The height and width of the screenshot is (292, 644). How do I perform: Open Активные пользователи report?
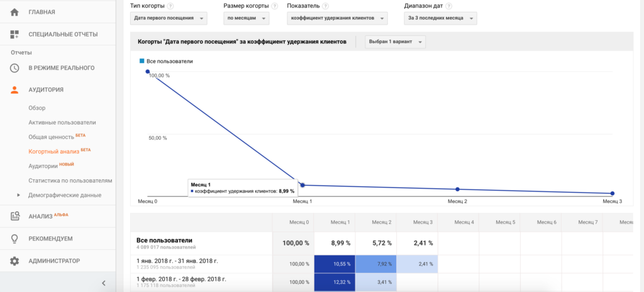(x=62, y=122)
